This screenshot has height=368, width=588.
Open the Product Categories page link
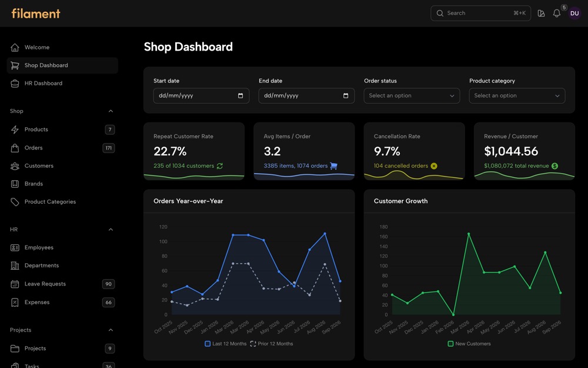pyautogui.click(x=62, y=202)
